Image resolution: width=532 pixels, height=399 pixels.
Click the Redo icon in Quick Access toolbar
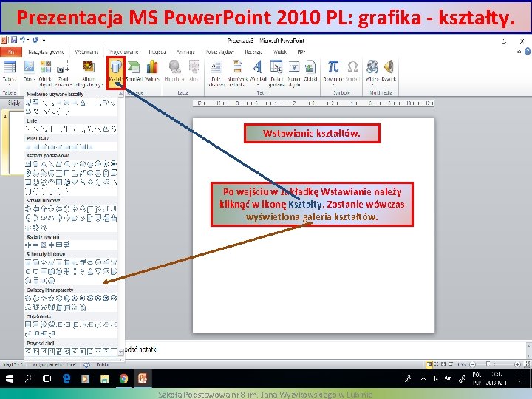tap(35, 40)
